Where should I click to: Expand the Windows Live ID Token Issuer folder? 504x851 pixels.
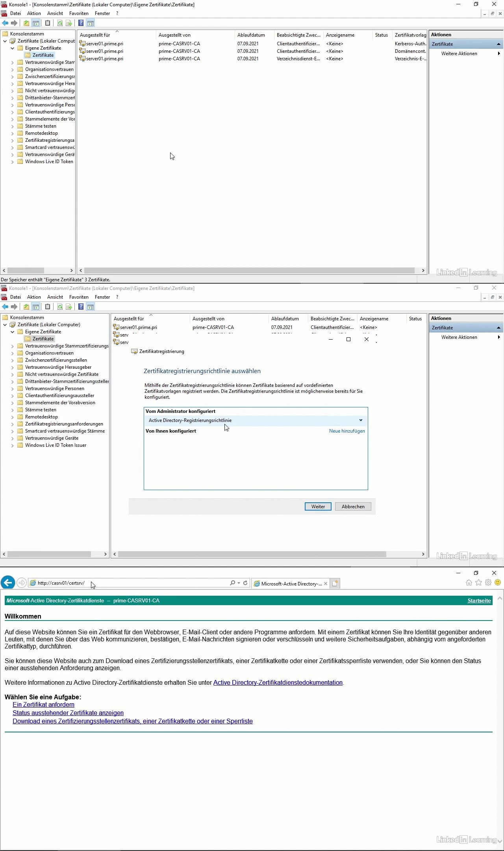click(x=12, y=446)
